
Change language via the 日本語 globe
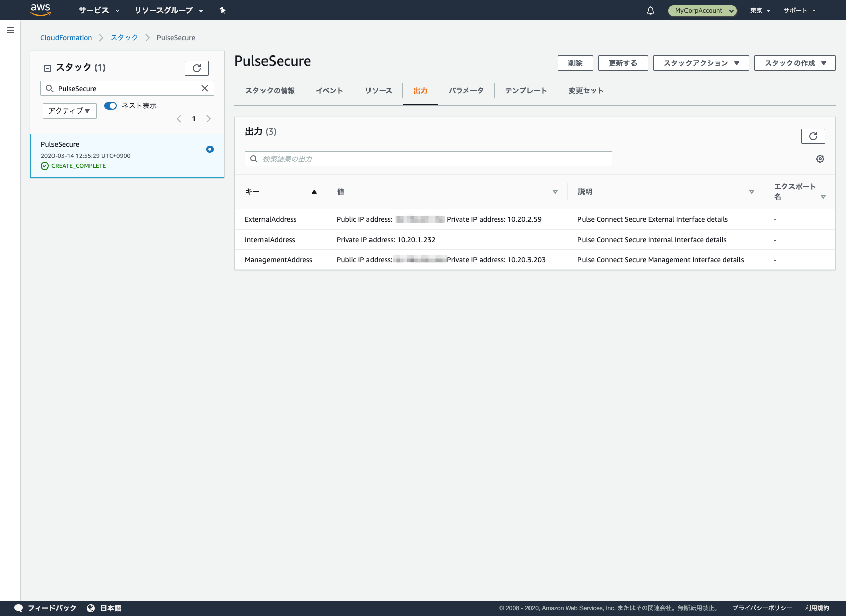coord(91,608)
